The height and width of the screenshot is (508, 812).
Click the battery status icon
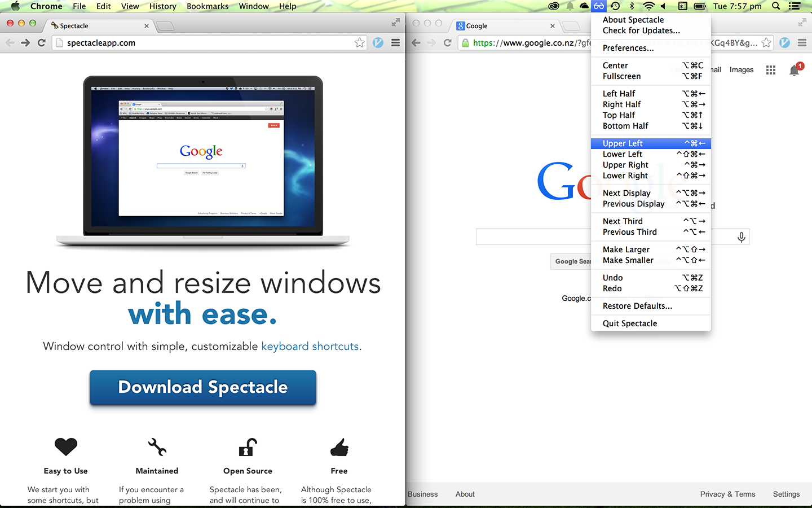point(700,6)
